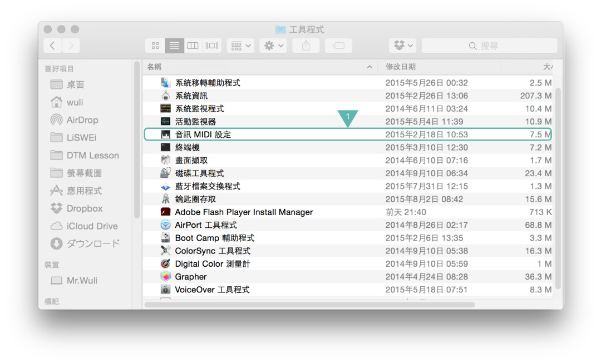Click the back navigation arrow
This screenshot has height=364, width=601.
point(52,45)
